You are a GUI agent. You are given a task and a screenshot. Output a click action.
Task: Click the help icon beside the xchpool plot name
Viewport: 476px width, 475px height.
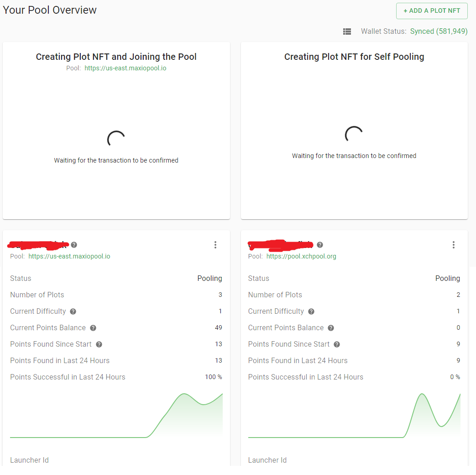tap(319, 245)
